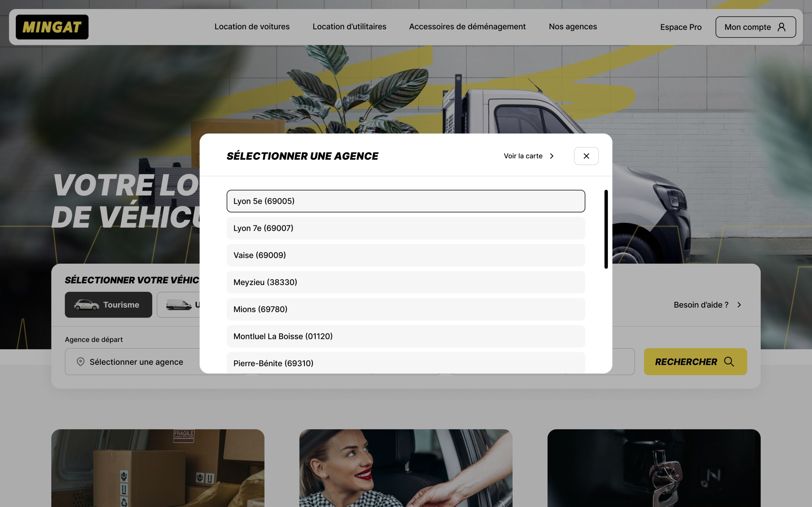This screenshot has height=507, width=812.
Task: Select the Tourisme vehicle type
Action: (x=108, y=304)
